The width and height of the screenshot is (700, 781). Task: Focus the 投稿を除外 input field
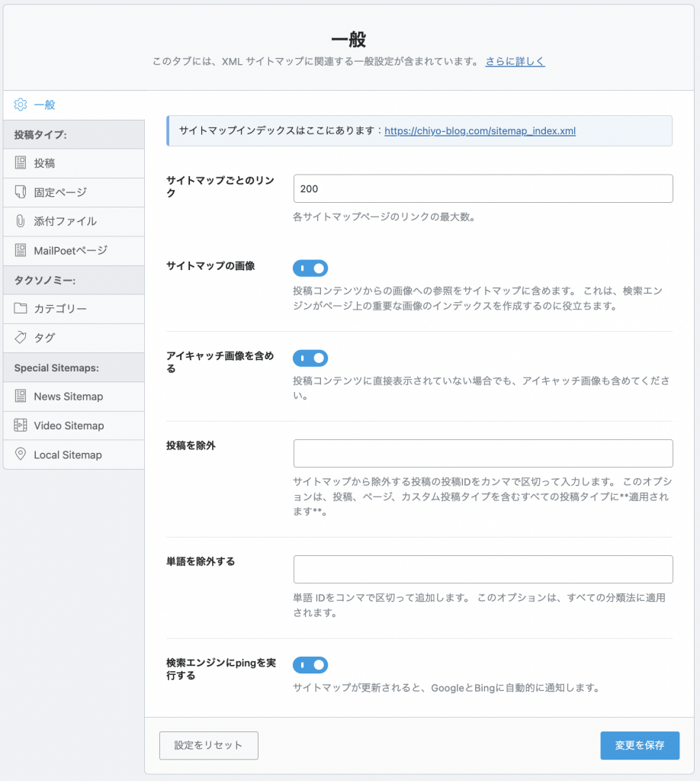point(483,453)
